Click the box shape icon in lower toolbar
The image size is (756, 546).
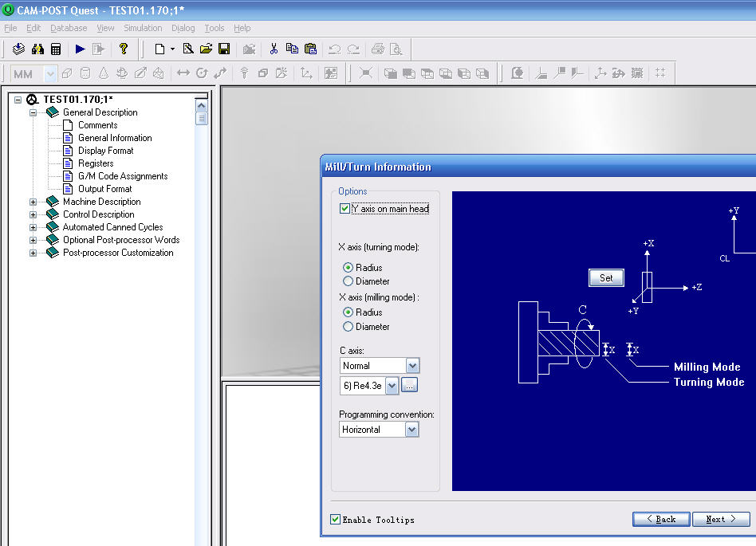pyautogui.click(x=67, y=73)
